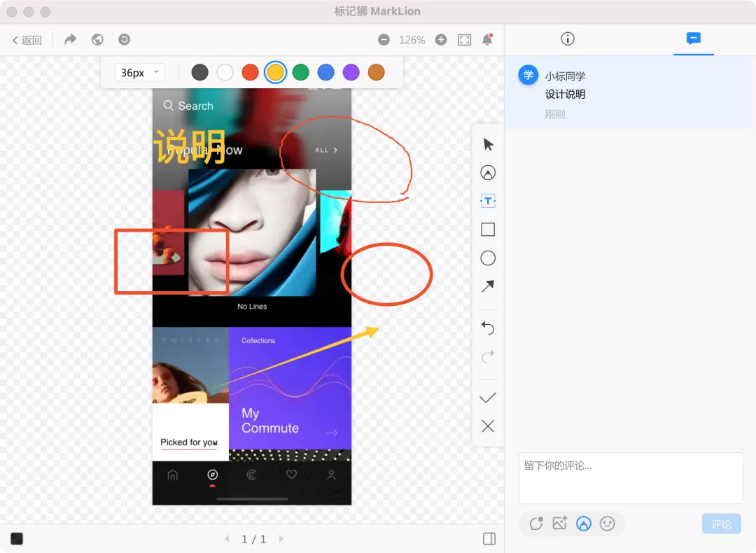756x553 pixels.
Task: Switch to the info tab
Action: [x=568, y=39]
